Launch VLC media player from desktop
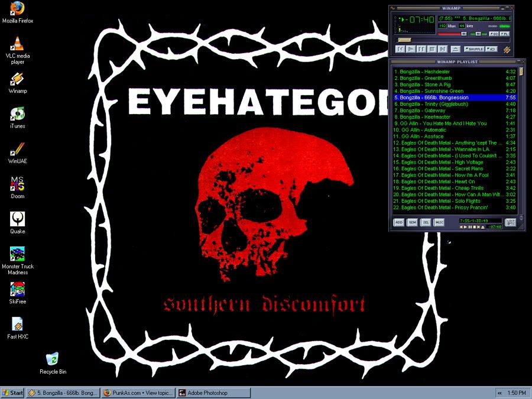 [x=18, y=50]
